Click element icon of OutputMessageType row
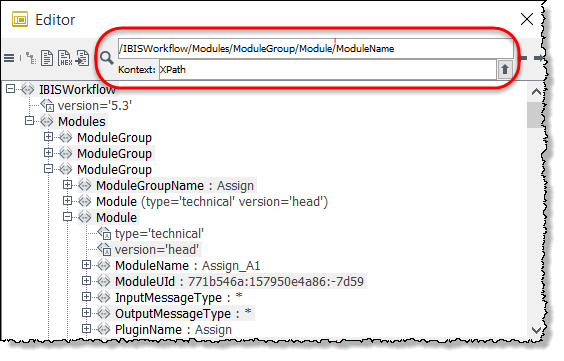The width and height of the screenshot is (564, 361). [104, 314]
